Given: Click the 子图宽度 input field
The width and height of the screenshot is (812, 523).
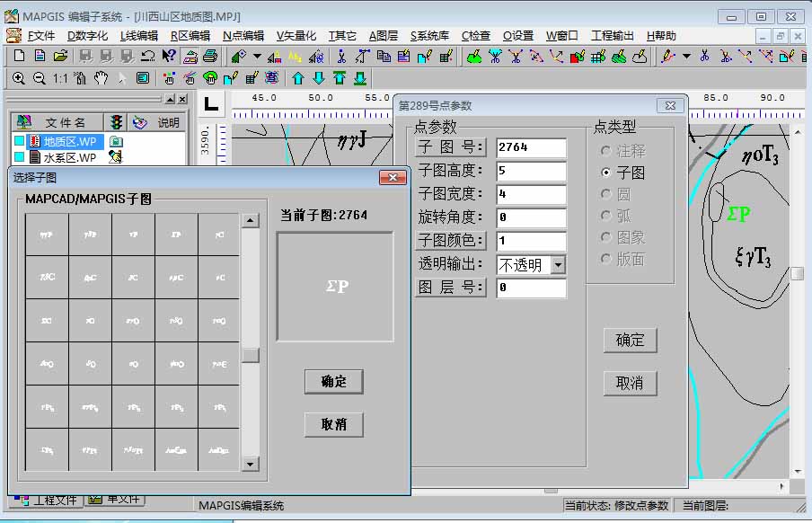Looking at the screenshot, I should 531,194.
